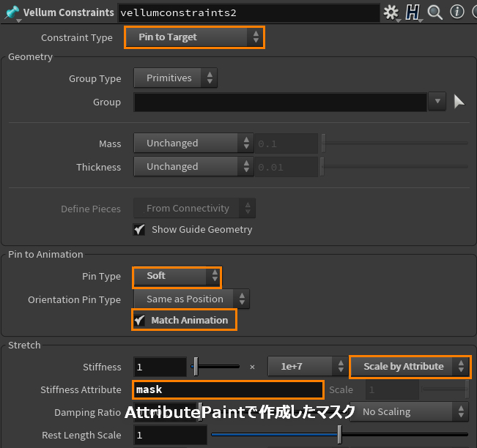Screen dimensions: 477x448
Task: Toggle the Match Animation checkbox
Action: (x=140, y=320)
